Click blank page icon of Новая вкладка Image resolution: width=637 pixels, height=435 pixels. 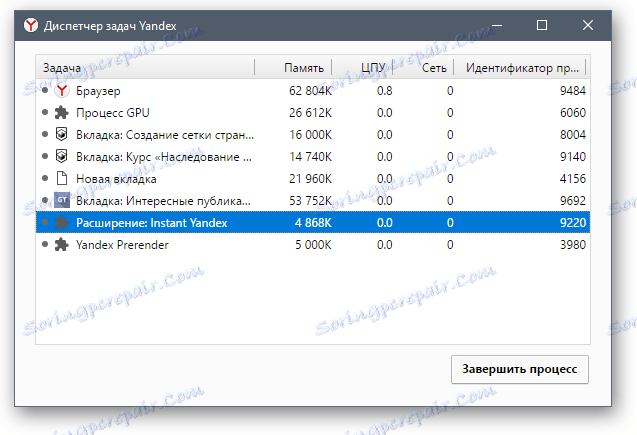(62, 178)
